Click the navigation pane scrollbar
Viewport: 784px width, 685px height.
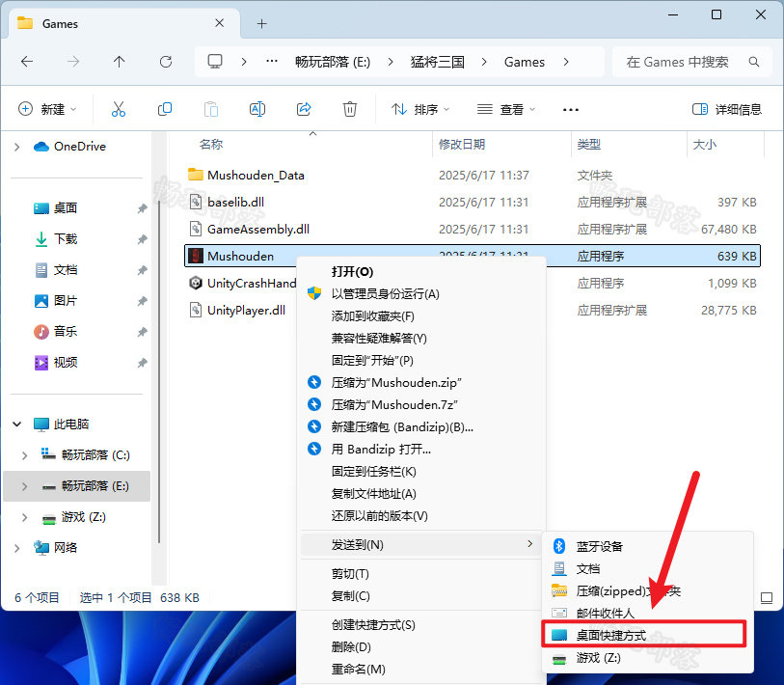(159, 370)
